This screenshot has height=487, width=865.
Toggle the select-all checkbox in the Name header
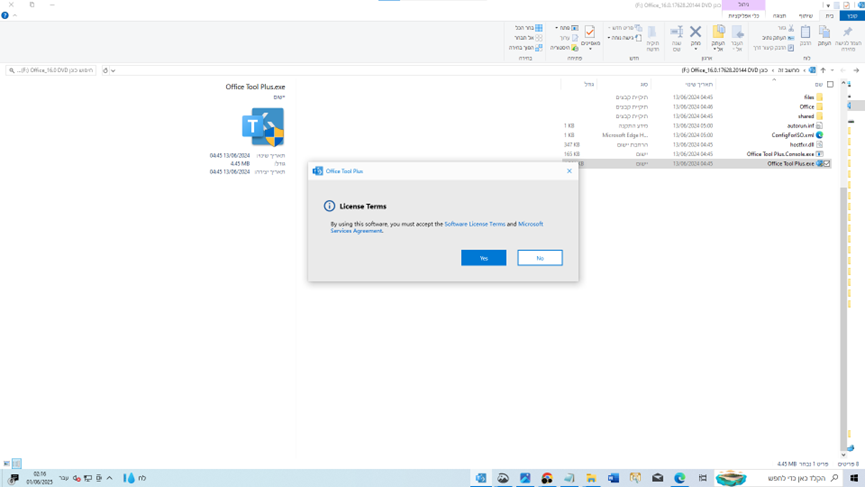pos(830,84)
